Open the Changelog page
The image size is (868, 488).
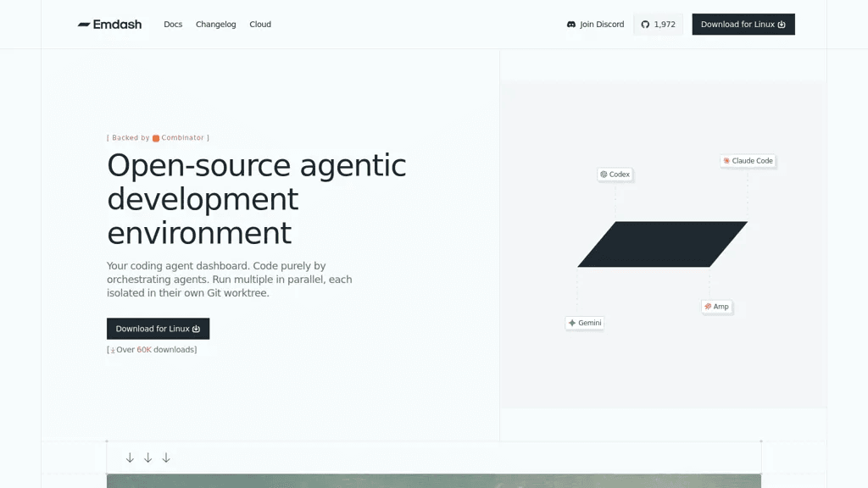tap(216, 25)
